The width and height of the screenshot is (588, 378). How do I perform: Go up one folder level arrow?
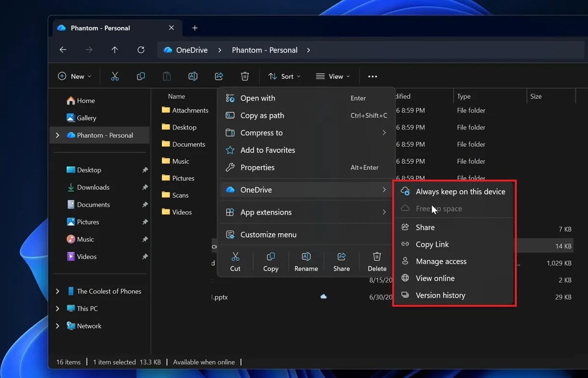click(x=115, y=50)
